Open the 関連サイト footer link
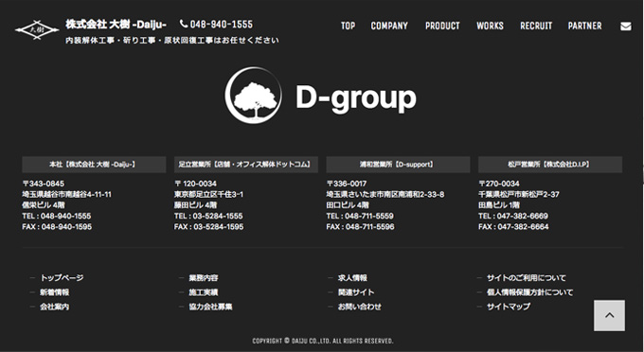 tap(356, 292)
